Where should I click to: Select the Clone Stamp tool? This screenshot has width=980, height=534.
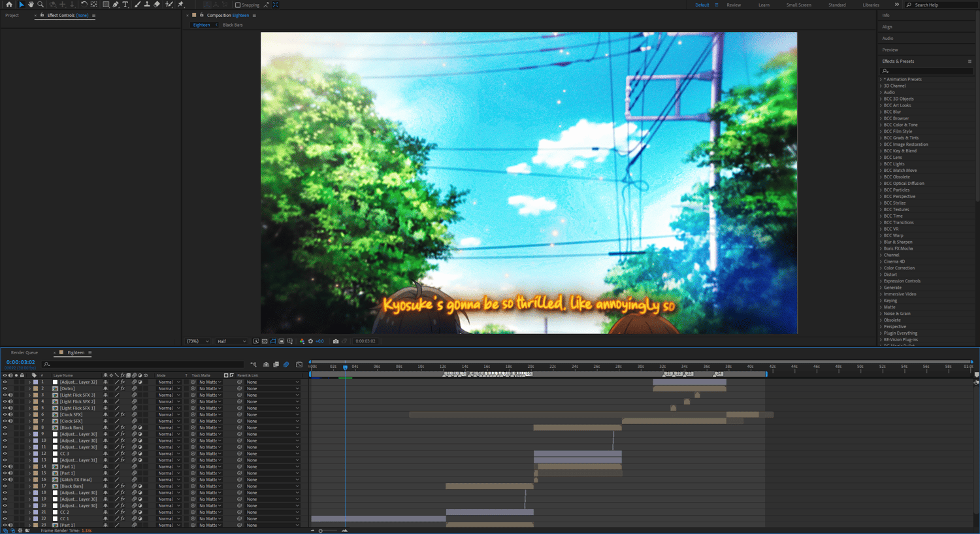coord(147,5)
